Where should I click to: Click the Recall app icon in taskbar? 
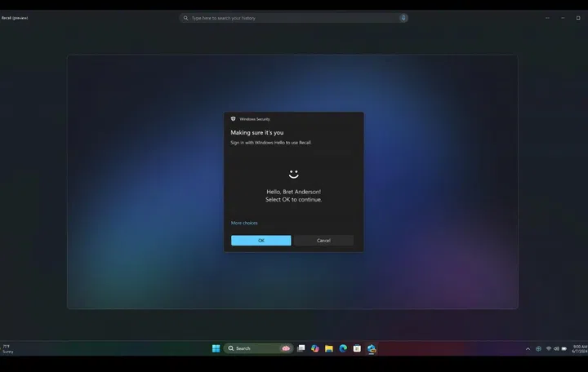coord(372,348)
